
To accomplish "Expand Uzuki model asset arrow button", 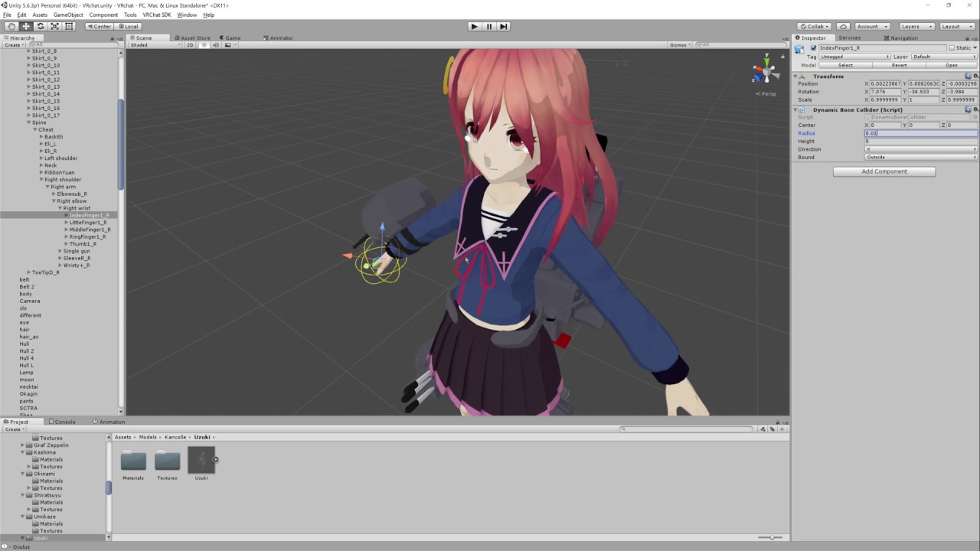I will [215, 460].
